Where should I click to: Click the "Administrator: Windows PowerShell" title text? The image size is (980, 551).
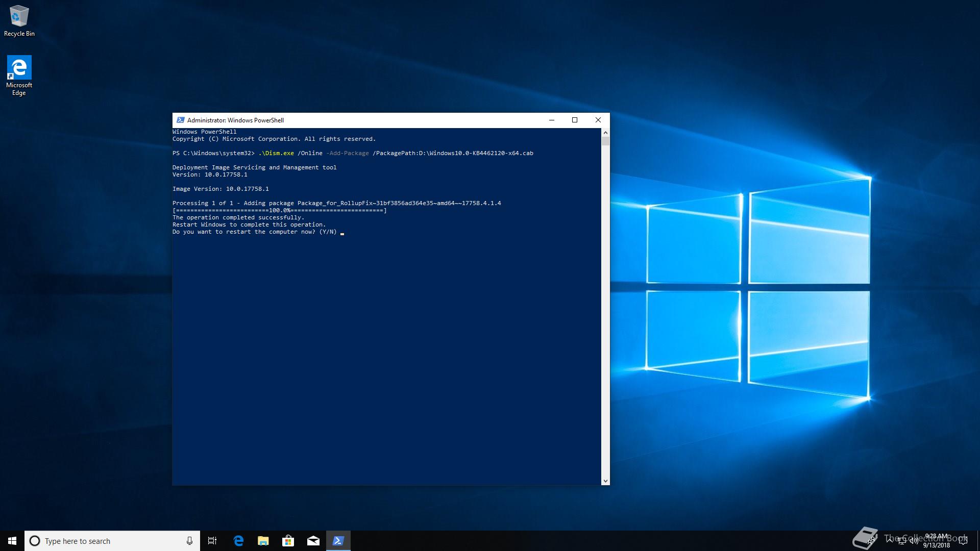pyautogui.click(x=235, y=120)
